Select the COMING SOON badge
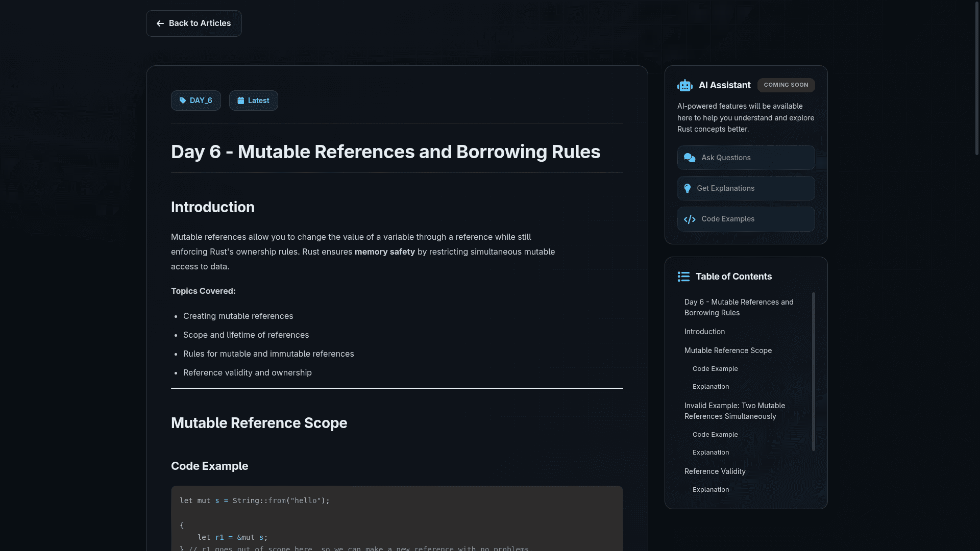Viewport: 980px width, 551px height. [x=786, y=85]
